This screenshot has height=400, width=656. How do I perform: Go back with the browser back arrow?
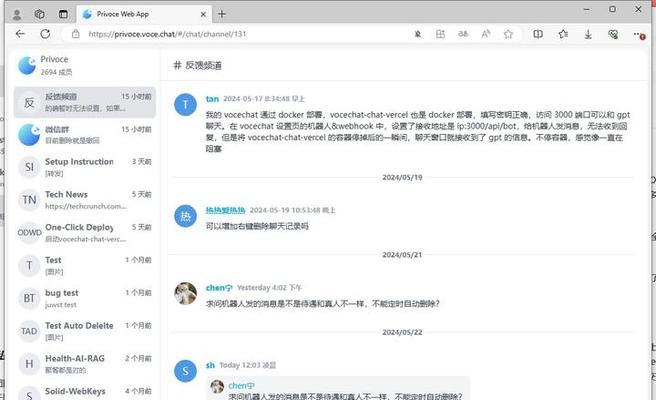coord(20,34)
